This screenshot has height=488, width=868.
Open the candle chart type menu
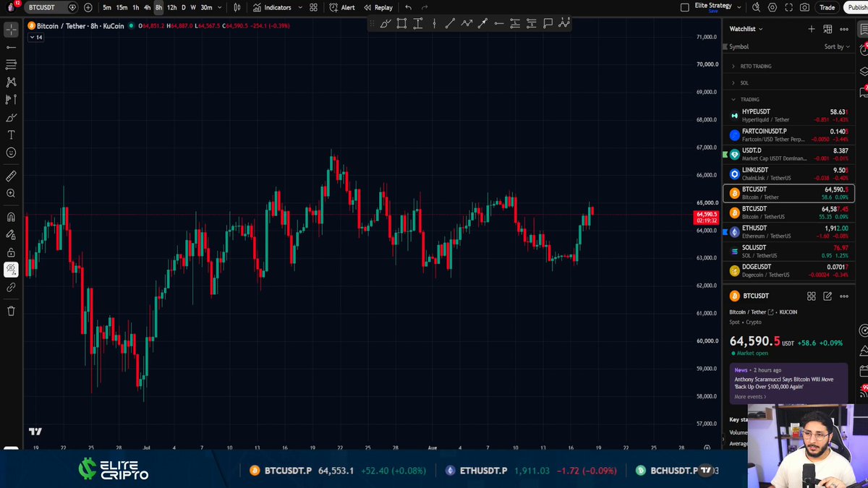tap(237, 7)
